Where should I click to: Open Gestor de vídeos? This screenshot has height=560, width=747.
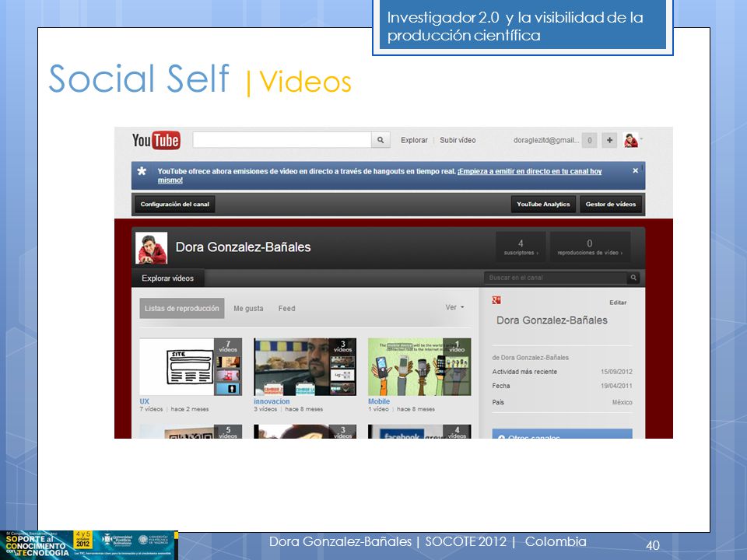(611, 205)
